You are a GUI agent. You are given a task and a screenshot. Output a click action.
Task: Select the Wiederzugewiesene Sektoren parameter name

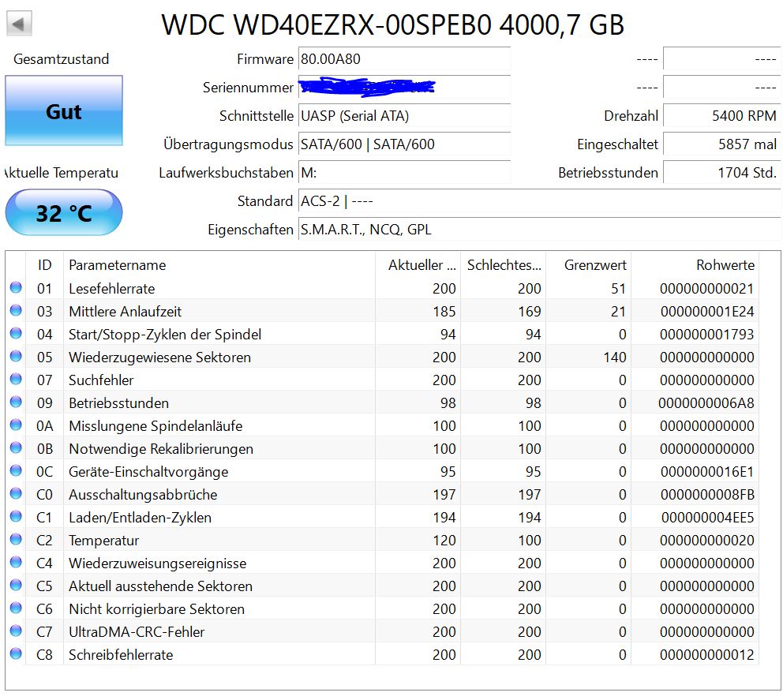[159, 357]
